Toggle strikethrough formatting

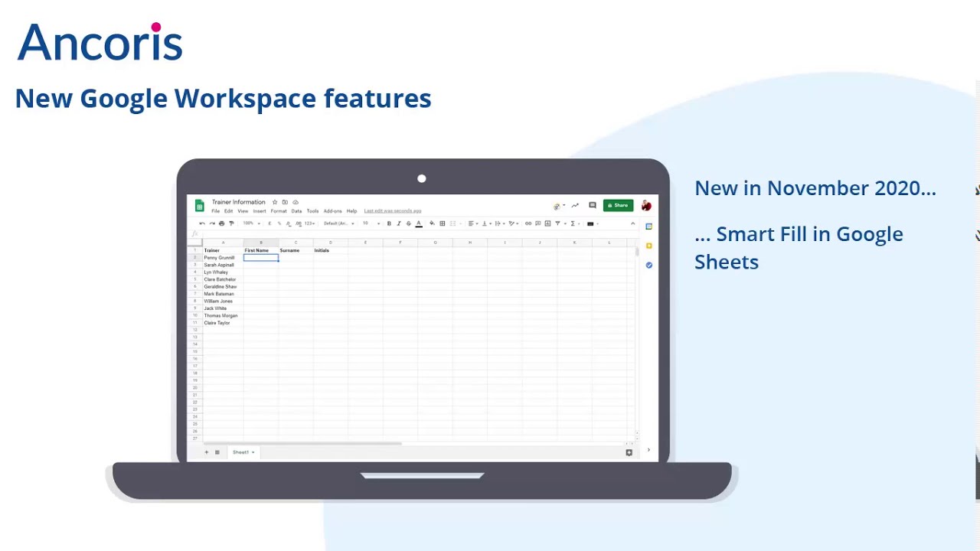(409, 223)
